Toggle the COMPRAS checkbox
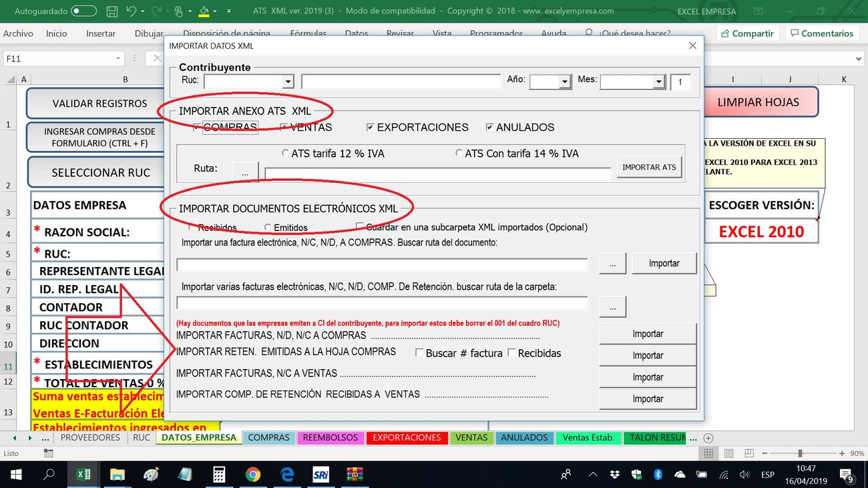868x488 pixels. coord(197,128)
